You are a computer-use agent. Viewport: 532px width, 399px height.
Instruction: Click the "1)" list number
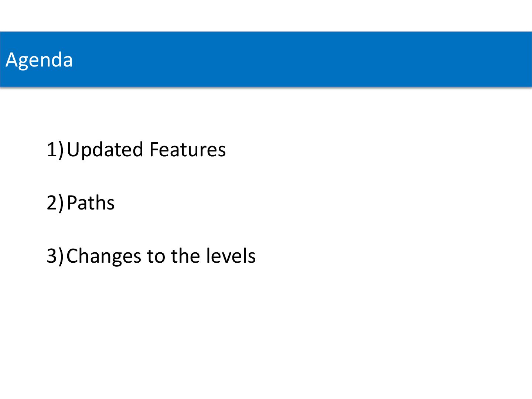click(x=55, y=150)
